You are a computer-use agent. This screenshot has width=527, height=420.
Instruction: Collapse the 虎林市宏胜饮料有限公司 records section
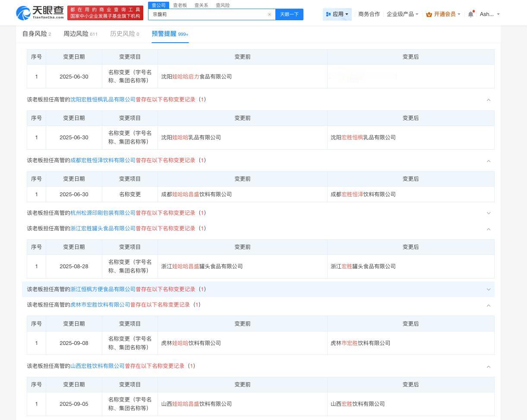click(x=489, y=305)
